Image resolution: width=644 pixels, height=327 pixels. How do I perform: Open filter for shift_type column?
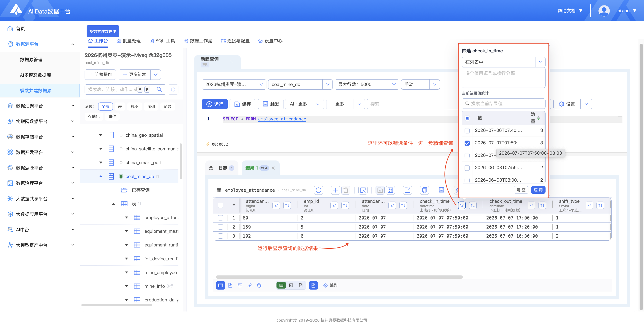(x=589, y=205)
